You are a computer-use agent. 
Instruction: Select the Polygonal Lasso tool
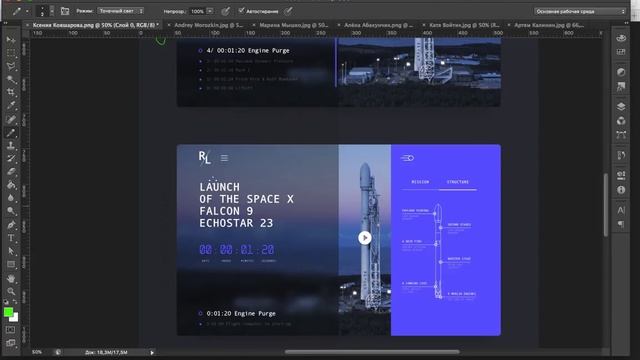tap(11, 66)
